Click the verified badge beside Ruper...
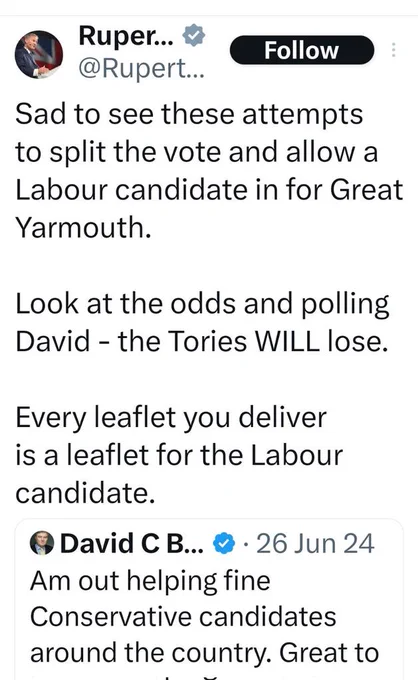Screen dimensions: 418x680 pos(193,36)
